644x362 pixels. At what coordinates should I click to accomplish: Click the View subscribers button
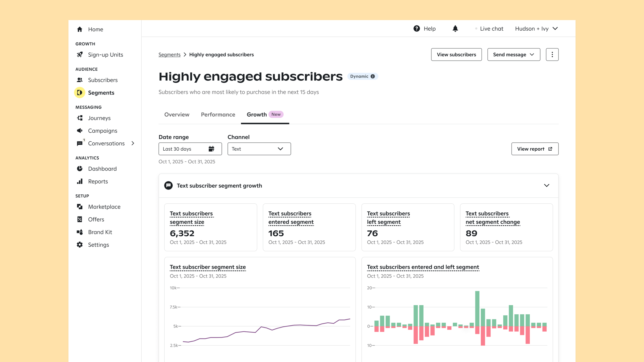pyautogui.click(x=456, y=55)
